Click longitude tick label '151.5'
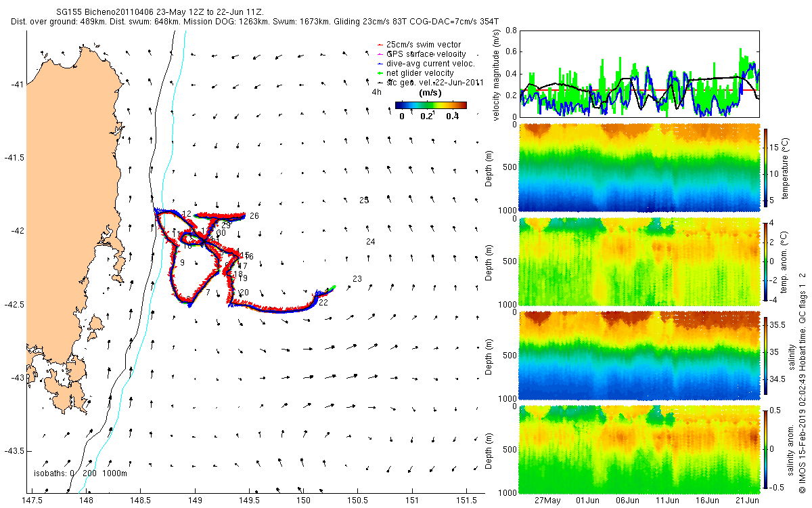The image size is (812, 508). 467,501
